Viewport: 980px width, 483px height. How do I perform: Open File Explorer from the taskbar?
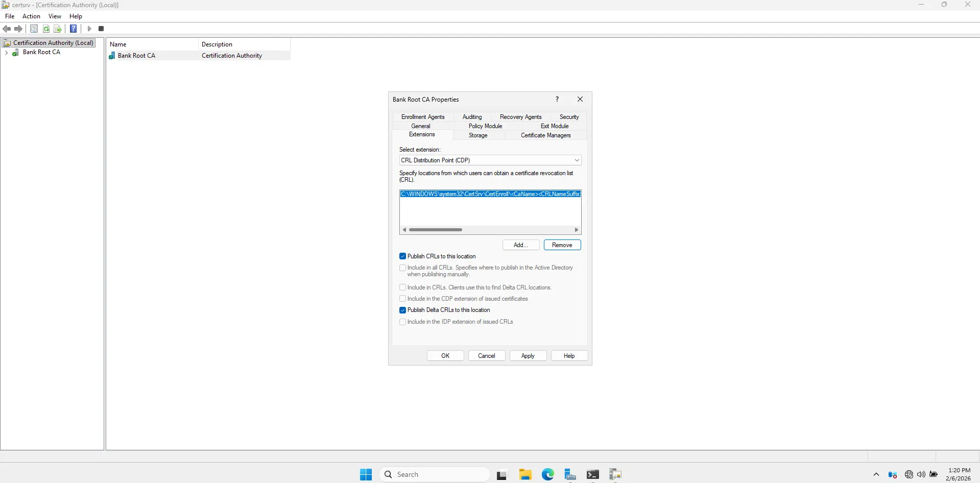(525, 474)
